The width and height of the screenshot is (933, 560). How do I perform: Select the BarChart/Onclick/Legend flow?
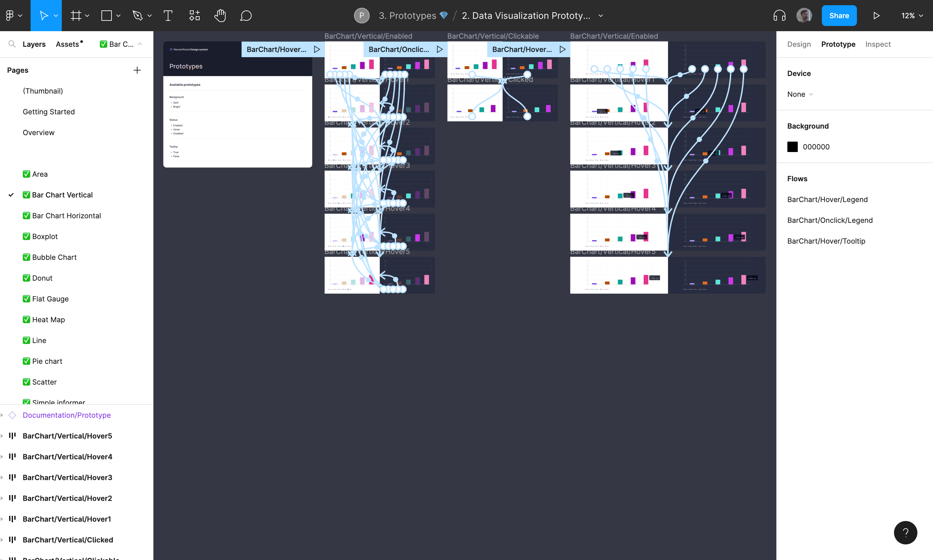[830, 220]
